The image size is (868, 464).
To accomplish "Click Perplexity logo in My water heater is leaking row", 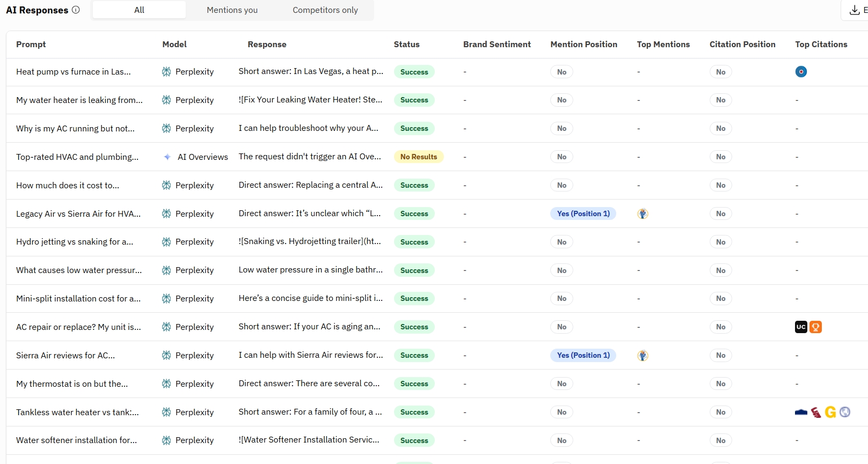I will (x=166, y=100).
